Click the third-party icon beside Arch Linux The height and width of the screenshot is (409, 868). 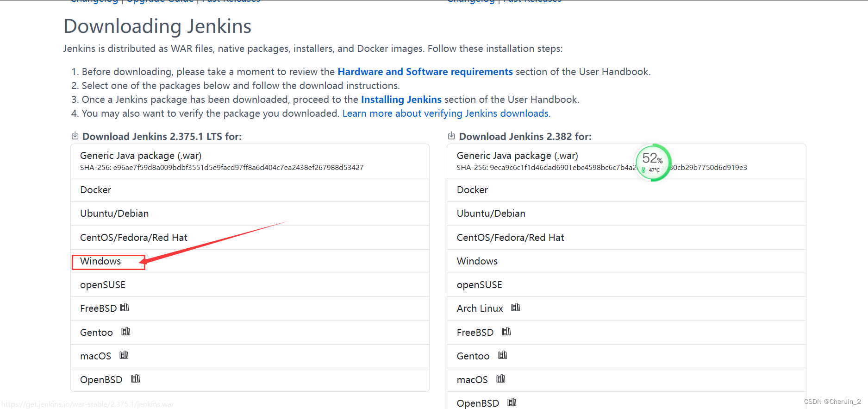coord(516,308)
